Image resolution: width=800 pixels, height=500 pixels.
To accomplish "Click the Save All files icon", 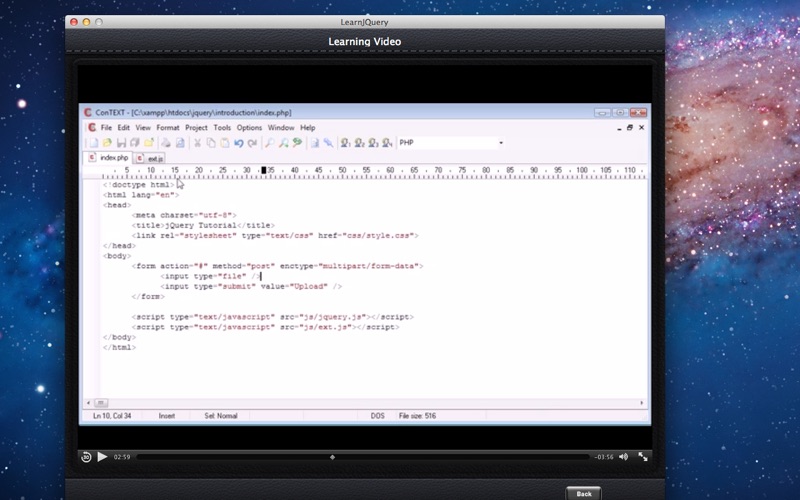I will coord(135,143).
